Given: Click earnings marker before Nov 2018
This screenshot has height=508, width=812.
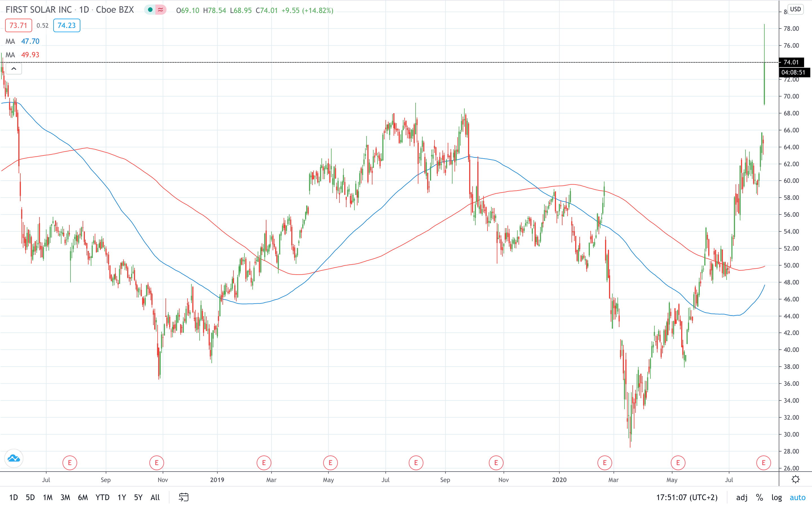Looking at the screenshot, I should (157, 463).
